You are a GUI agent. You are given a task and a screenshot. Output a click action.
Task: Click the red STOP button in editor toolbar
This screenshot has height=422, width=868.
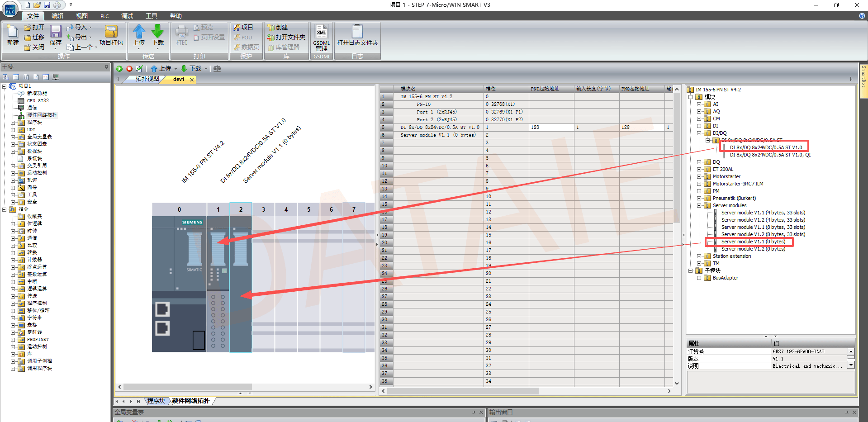point(129,69)
